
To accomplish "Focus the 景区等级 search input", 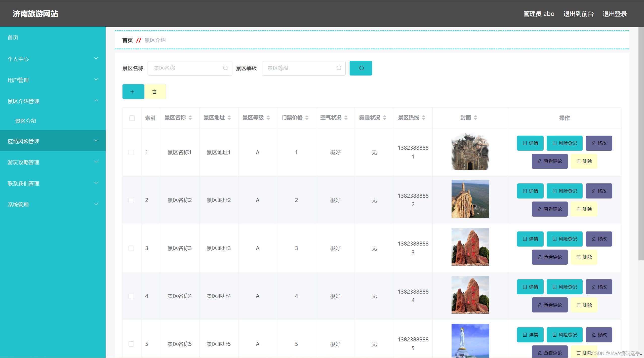I will click(x=303, y=68).
